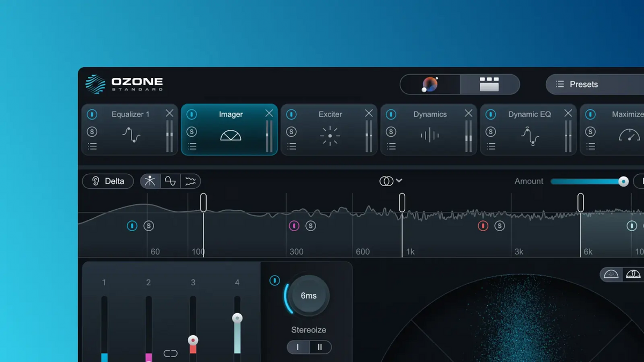Solo the Equalizer 1 module
The width and height of the screenshot is (644, 362).
click(92, 132)
